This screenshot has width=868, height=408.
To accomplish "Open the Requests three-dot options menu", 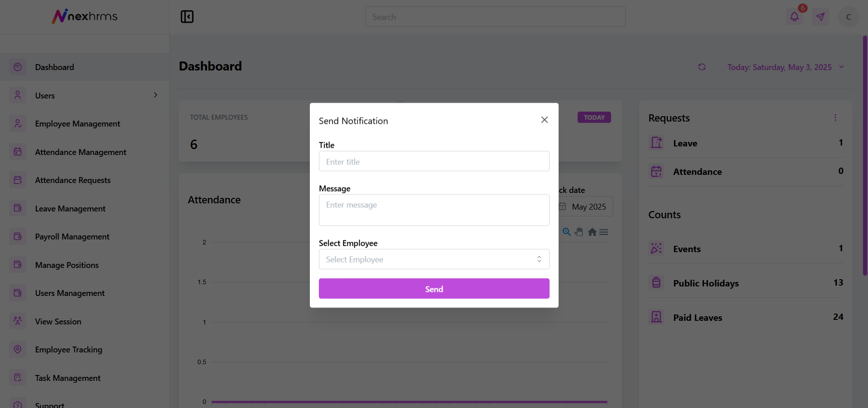I will [835, 117].
